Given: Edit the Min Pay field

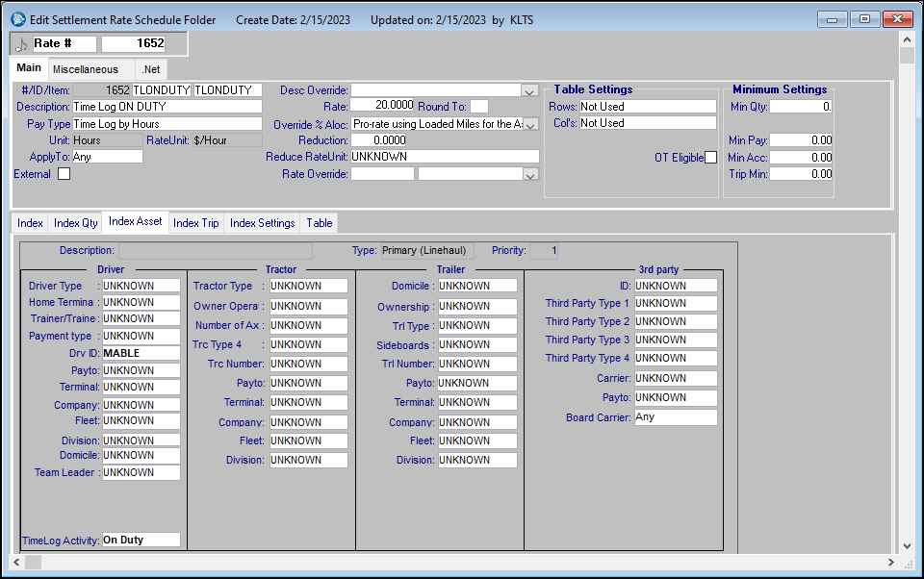Looking at the screenshot, I should click(801, 140).
